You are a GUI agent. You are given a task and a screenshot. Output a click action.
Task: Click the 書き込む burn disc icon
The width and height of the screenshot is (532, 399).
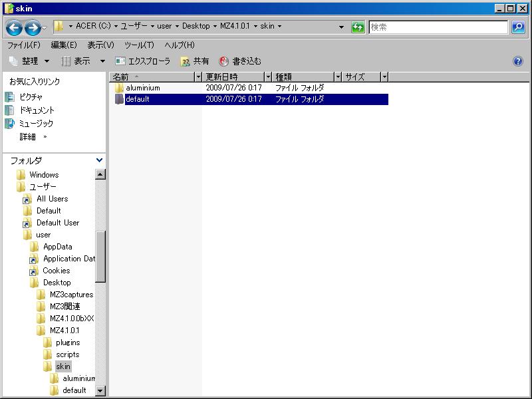(224, 61)
